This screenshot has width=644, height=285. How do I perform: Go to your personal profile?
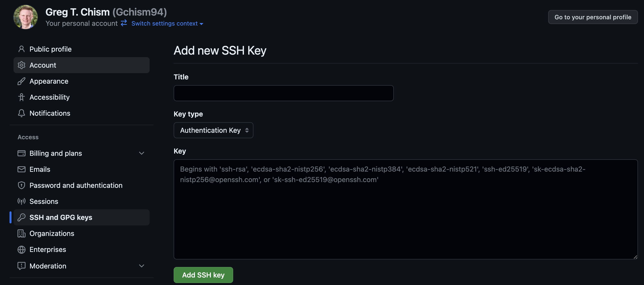(593, 17)
